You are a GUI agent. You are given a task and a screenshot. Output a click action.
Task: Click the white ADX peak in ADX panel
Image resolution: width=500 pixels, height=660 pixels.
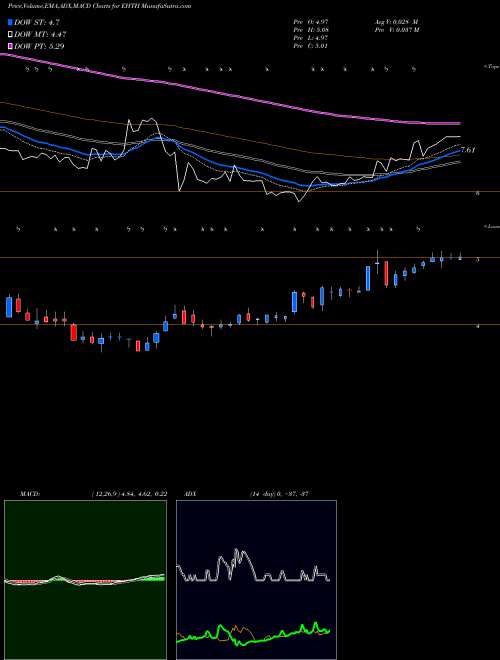click(x=238, y=552)
